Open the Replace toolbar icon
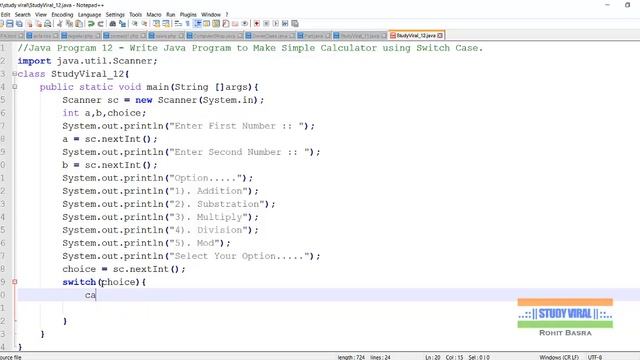The image size is (640, 360). click(122, 24)
